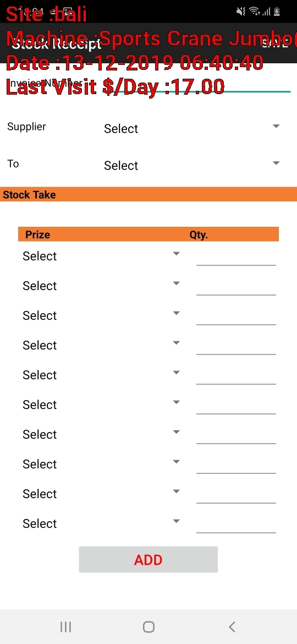
Task: Focus the Invoice Number input field
Action: click(196, 83)
